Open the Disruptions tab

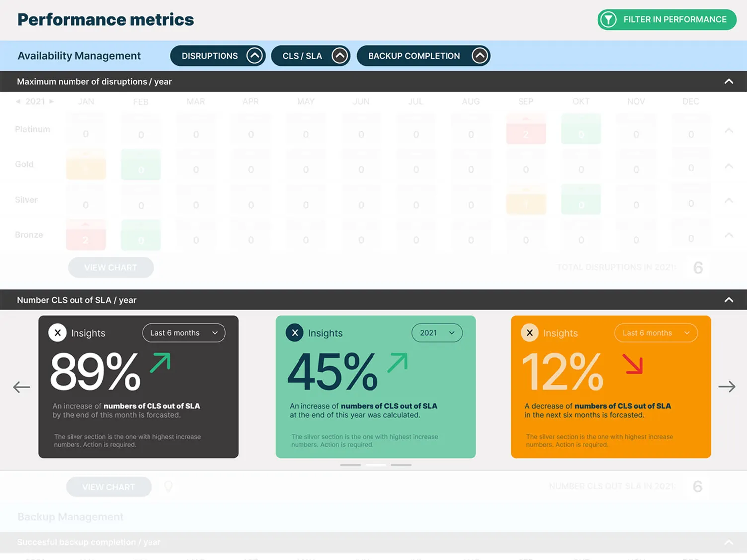point(218,56)
